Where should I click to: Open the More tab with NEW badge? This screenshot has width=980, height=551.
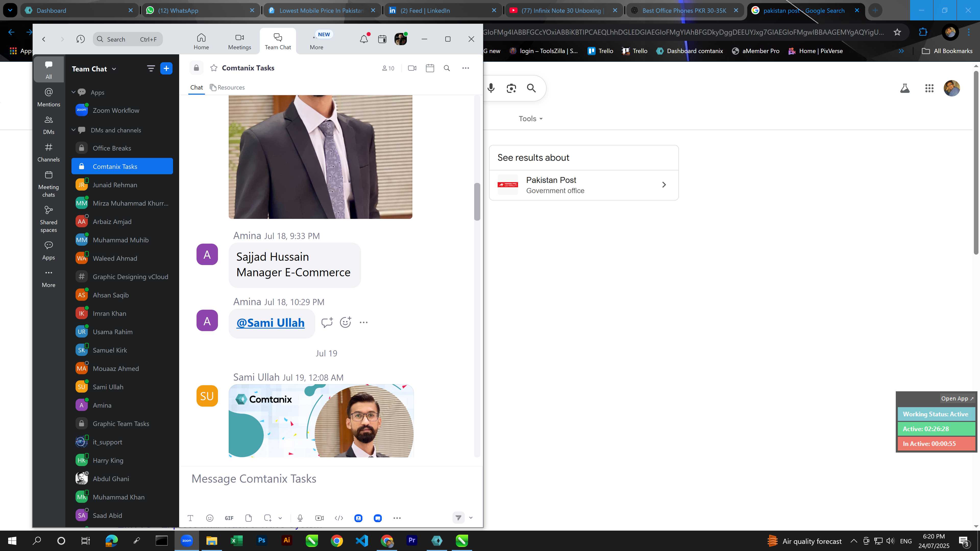[x=316, y=41]
